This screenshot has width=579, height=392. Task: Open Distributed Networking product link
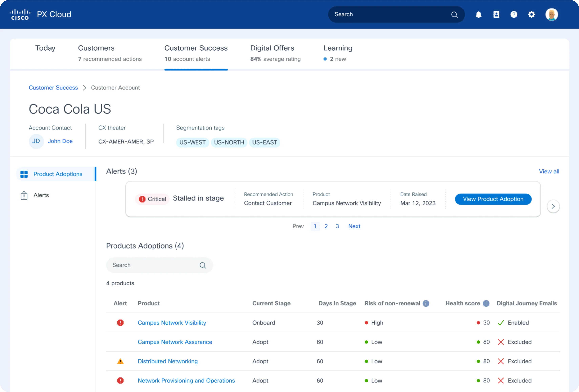[x=168, y=361]
